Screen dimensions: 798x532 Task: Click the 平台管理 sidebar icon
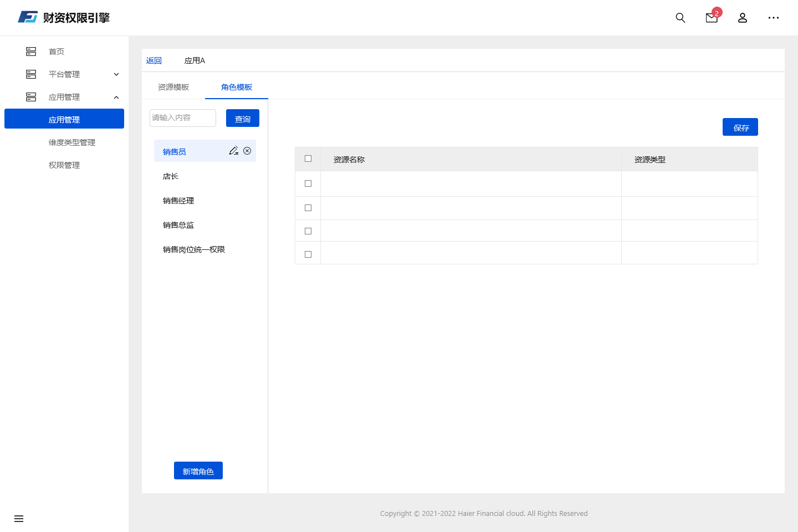[31, 74]
